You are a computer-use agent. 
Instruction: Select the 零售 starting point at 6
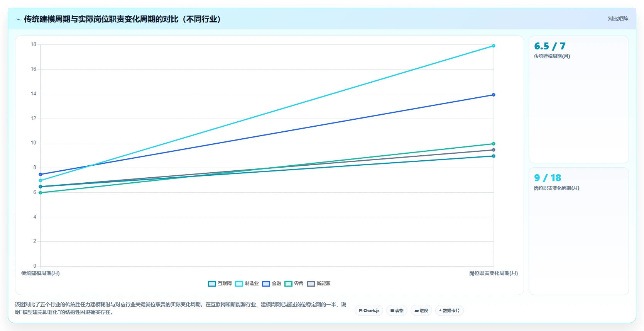[41, 193]
